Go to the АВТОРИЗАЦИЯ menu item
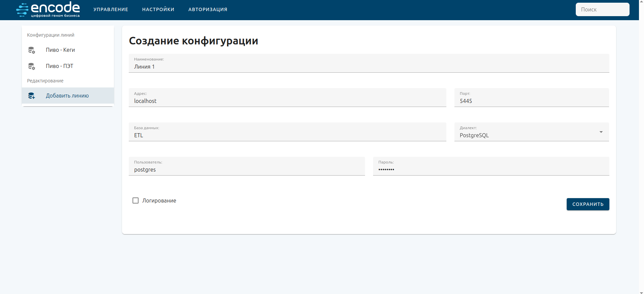 tap(208, 9)
